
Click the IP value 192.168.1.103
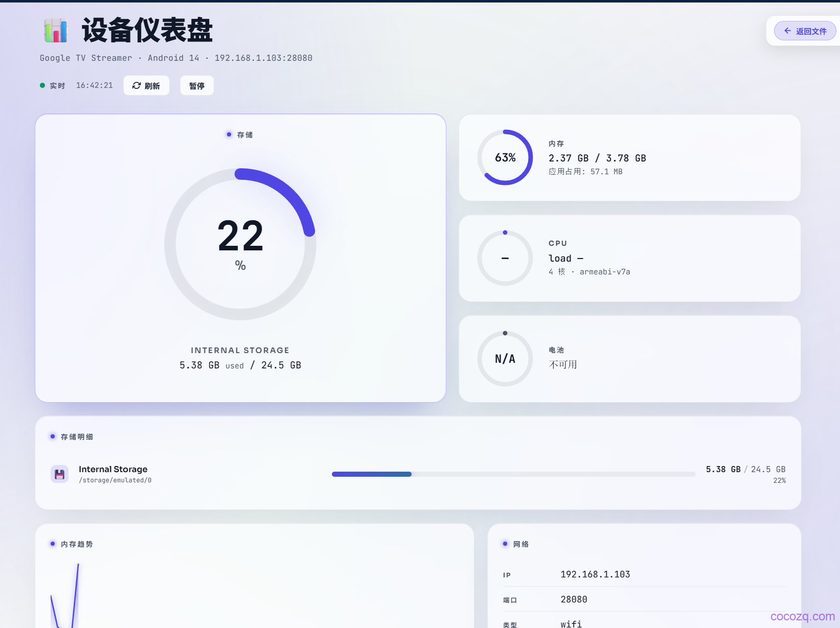[595, 574]
